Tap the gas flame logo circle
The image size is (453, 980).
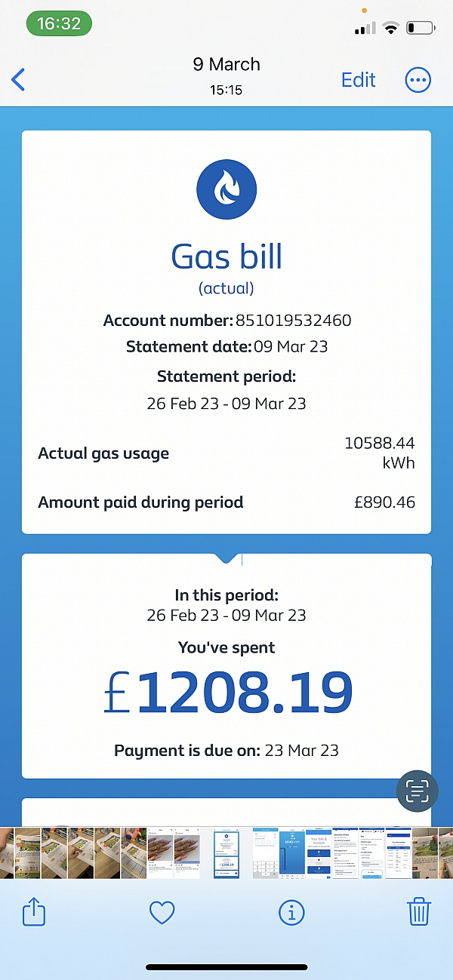[226, 189]
